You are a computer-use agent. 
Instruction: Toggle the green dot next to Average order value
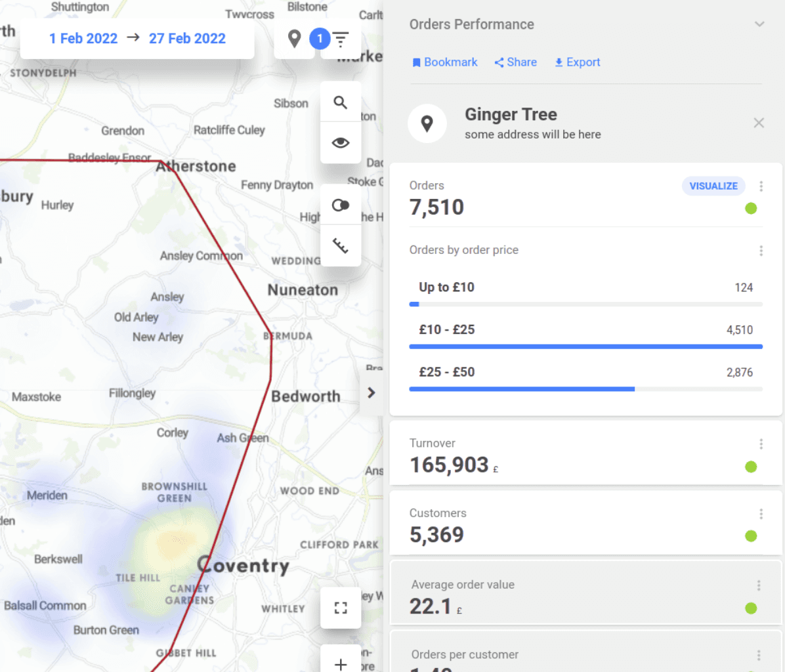[751, 608]
